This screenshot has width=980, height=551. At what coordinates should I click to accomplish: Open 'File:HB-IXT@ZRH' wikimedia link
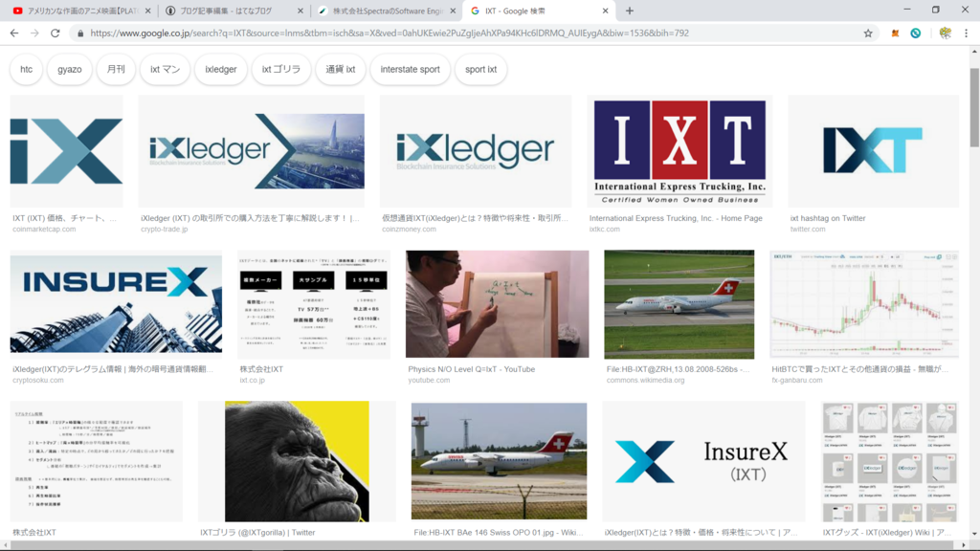click(679, 369)
